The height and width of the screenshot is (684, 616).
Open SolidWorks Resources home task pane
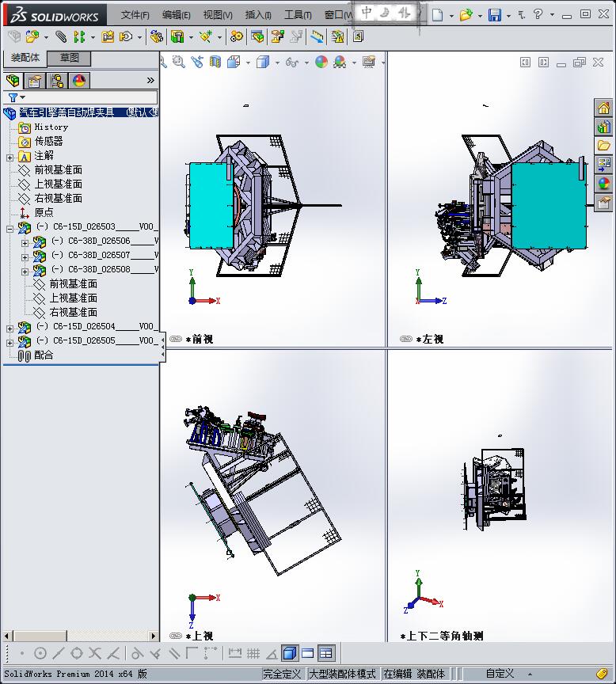(x=604, y=108)
